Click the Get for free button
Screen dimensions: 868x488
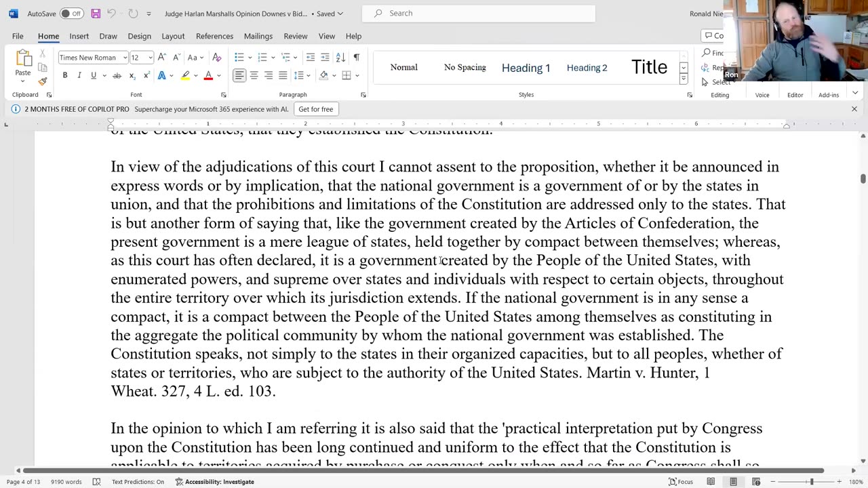coord(316,109)
